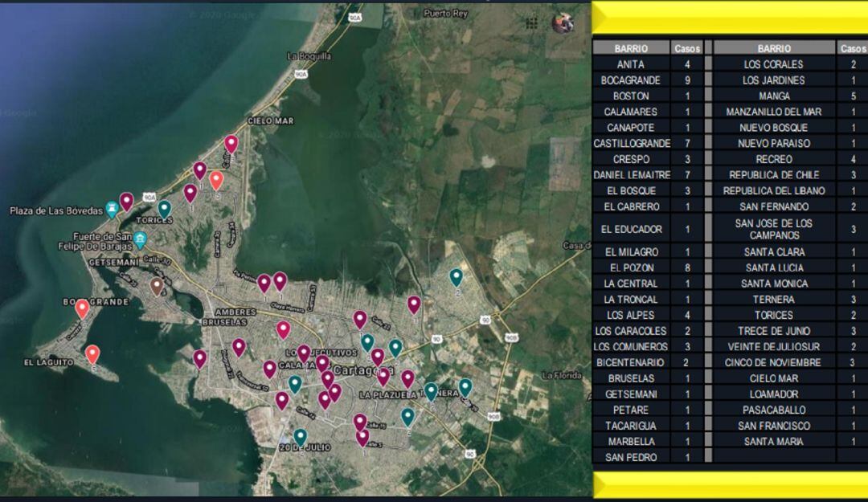Click the Fuerte de San Felipe museum marker

140,240
